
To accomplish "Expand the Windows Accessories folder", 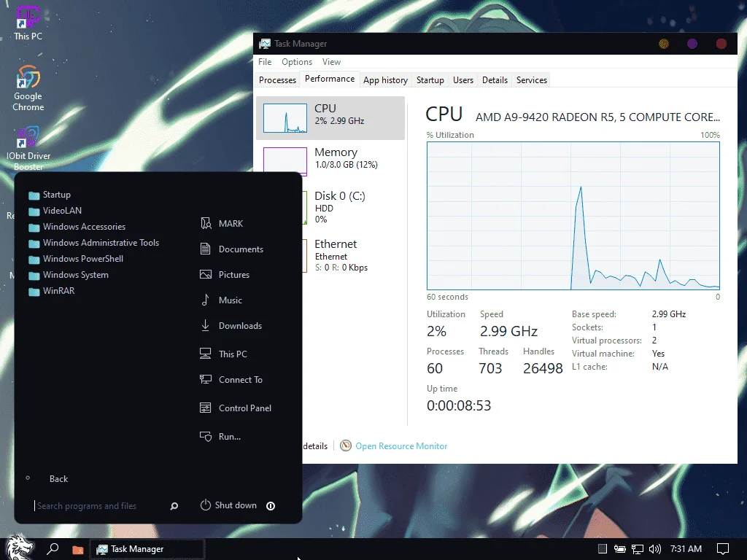I will [77, 227].
